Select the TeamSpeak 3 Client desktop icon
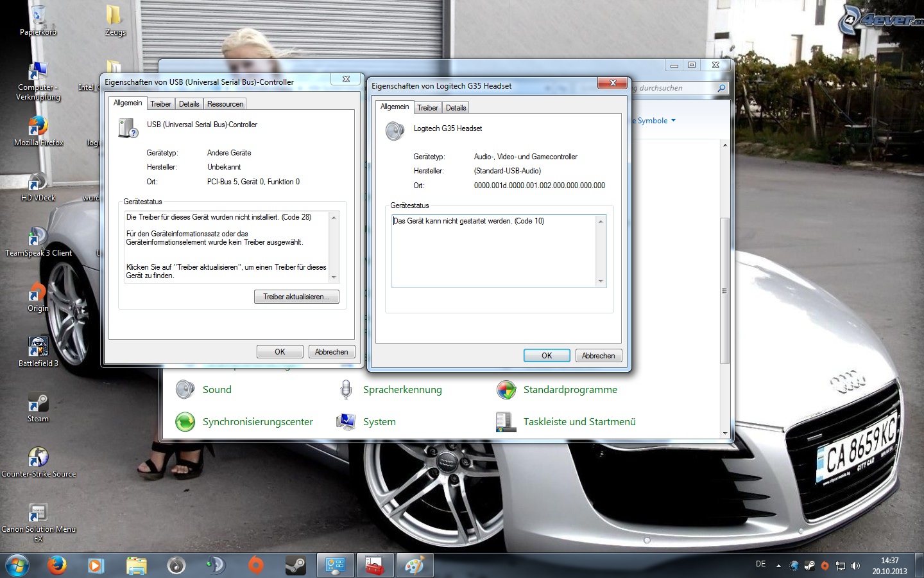Image resolution: width=924 pixels, height=578 pixels. (38, 242)
